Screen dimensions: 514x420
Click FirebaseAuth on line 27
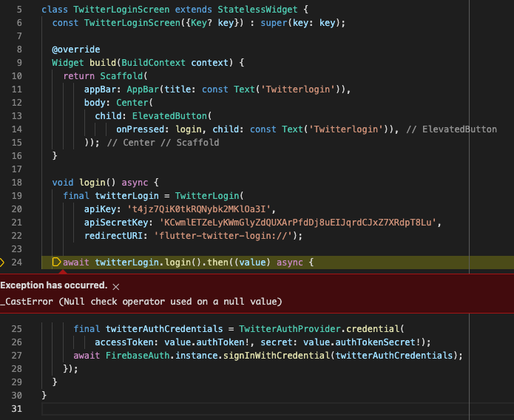click(138, 356)
